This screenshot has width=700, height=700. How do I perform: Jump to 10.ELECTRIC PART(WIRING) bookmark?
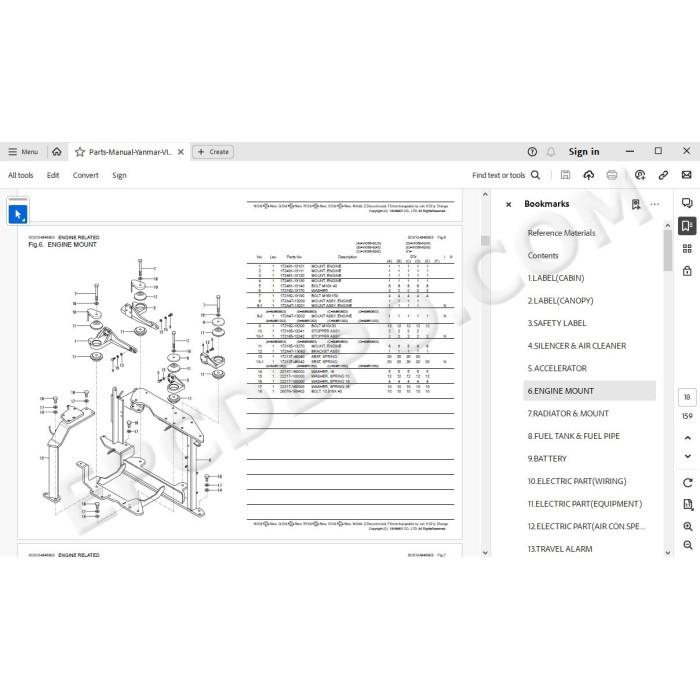pyautogui.click(x=577, y=481)
